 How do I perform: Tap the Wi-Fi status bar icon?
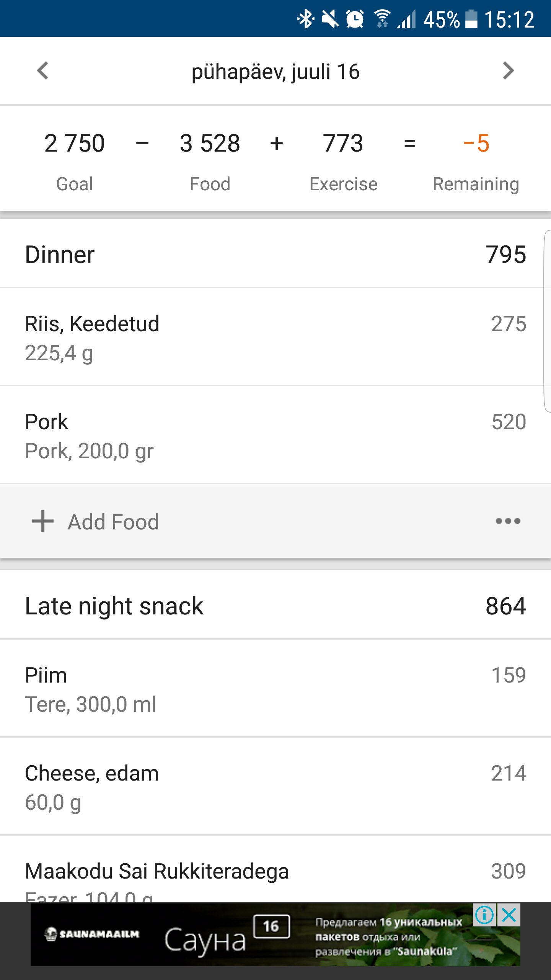click(x=382, y=19)
